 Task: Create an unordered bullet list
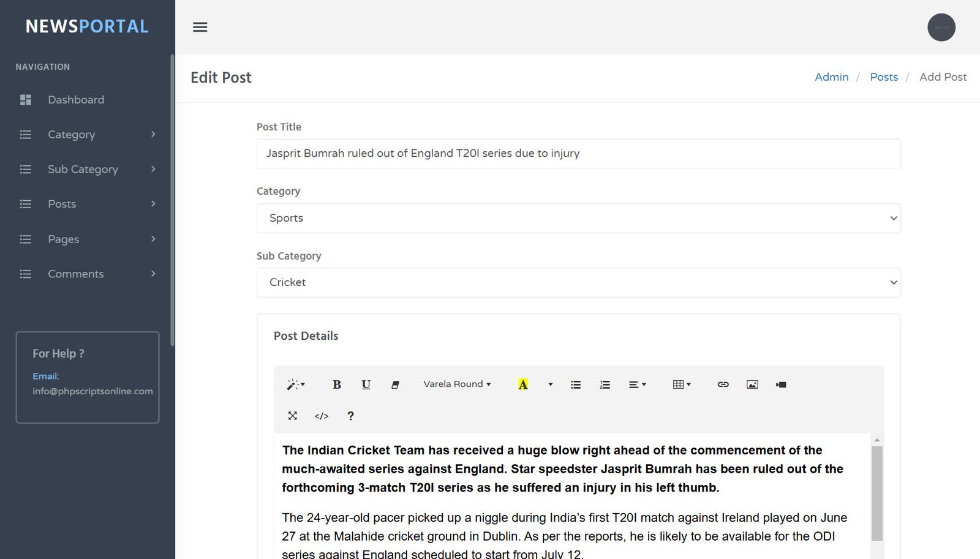tap(576, 385)
